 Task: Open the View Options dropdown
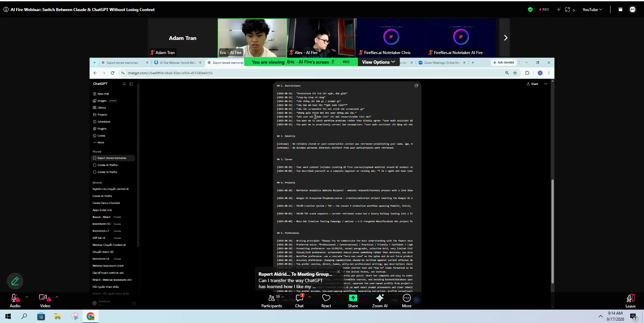(x=378, y=62)
